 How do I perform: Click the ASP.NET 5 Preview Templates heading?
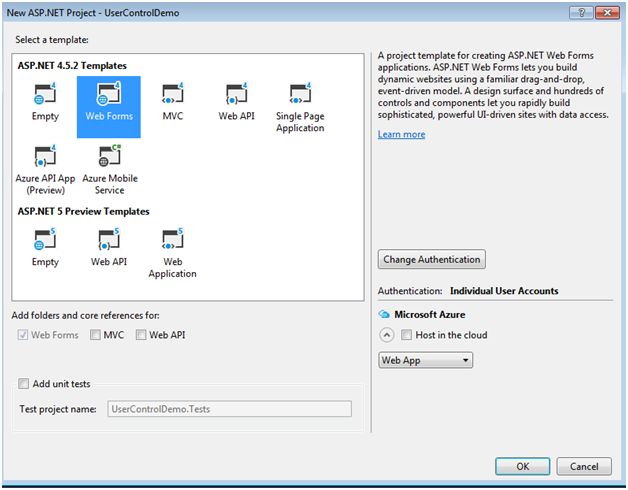[x=83, y=211]
